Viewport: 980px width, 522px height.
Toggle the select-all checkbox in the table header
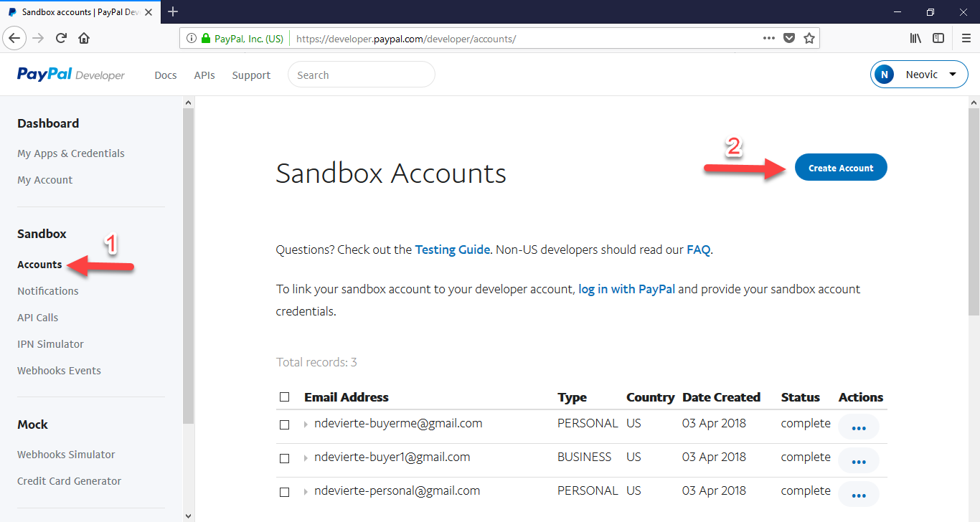pos(285,397)
